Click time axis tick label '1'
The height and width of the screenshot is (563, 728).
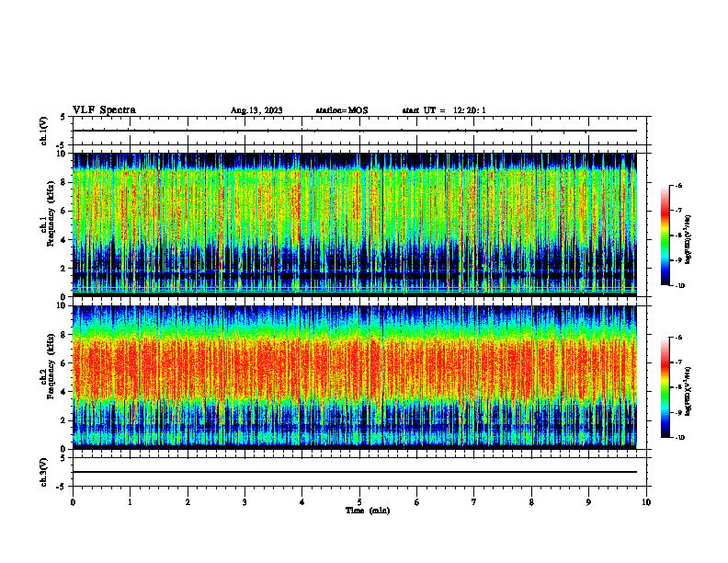(130, 502)
